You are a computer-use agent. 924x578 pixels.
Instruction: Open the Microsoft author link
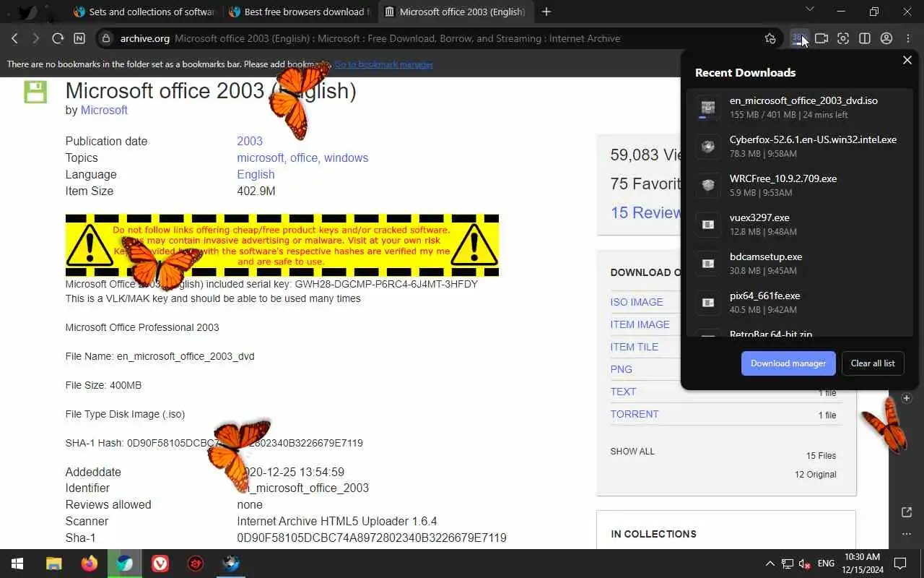coord(104,110)
